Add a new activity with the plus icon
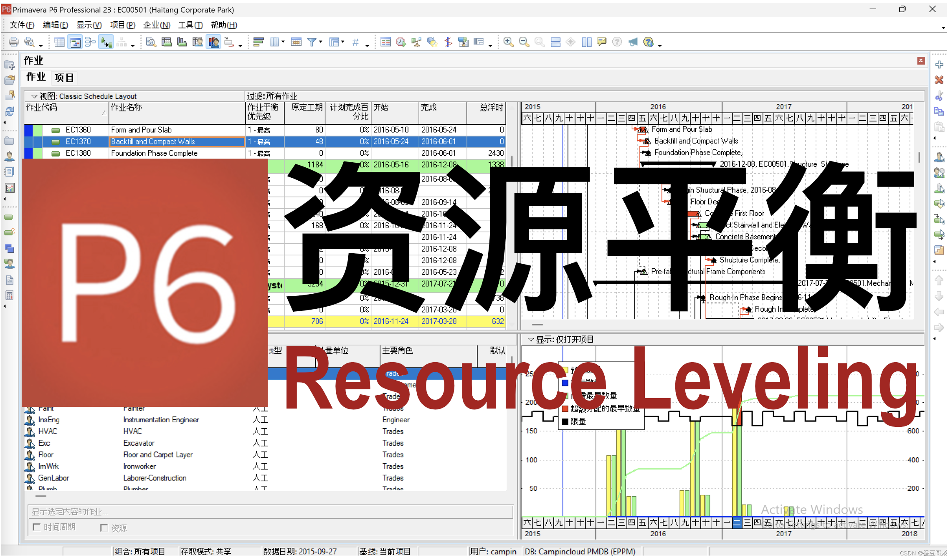The width and height of the screenshot is (948, 560). point(939,65)
